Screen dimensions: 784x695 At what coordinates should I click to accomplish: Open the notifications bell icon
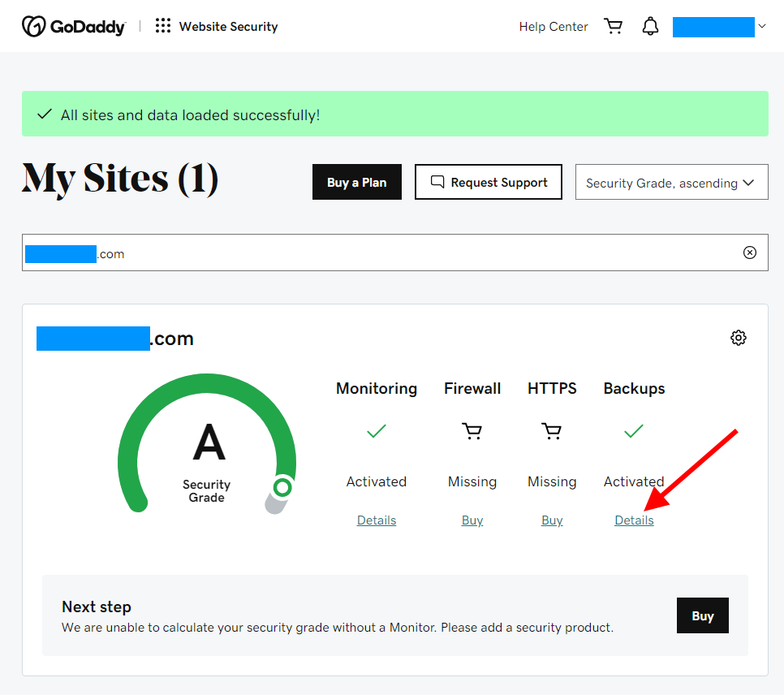pyautogui.click(x=650, y=25)
